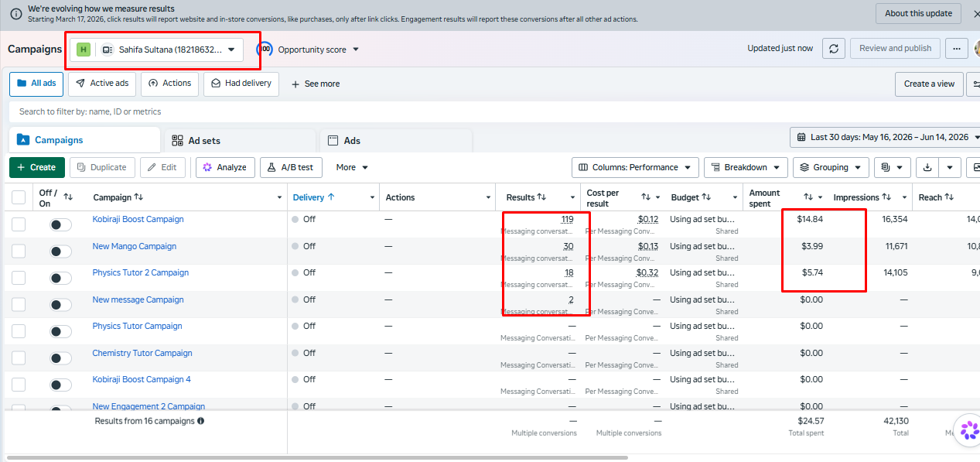The image size is (980, 462).
Task: Check the box for Kobiraji Boost Campaign 4
Action: pyautogui.click(x=19, y=385)
